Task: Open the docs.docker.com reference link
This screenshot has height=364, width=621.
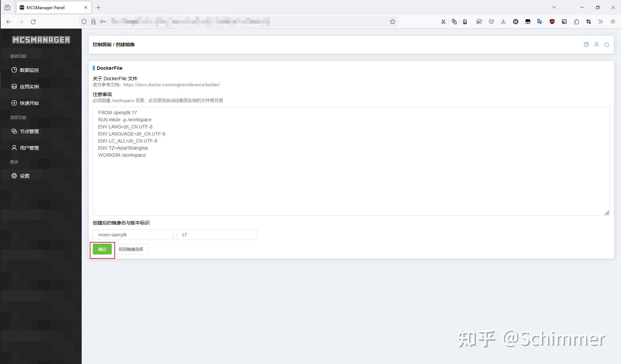Action: coord(171,85)
